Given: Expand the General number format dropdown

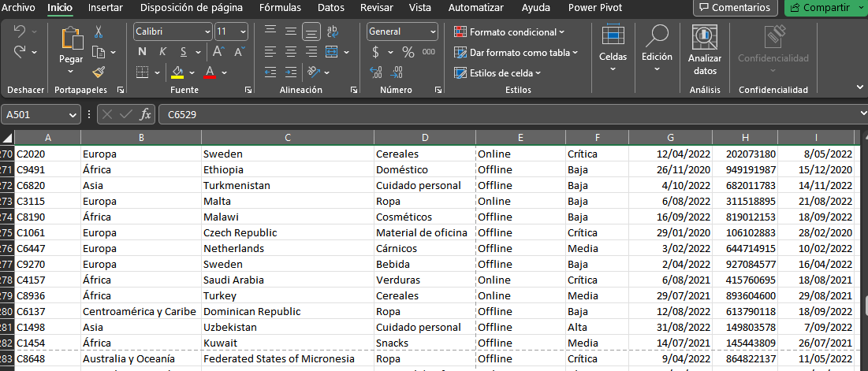Looking at the screenshot, I should (x=402, y=32).
